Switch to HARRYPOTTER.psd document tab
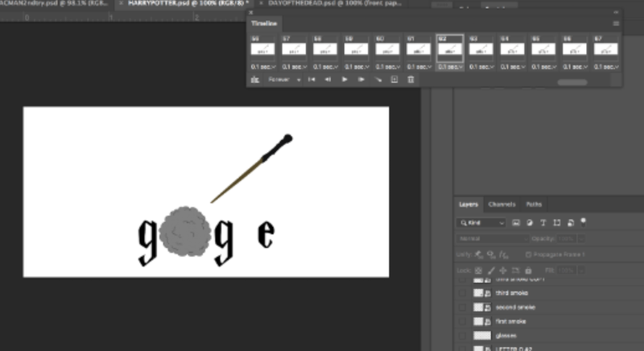 (188, 3)
